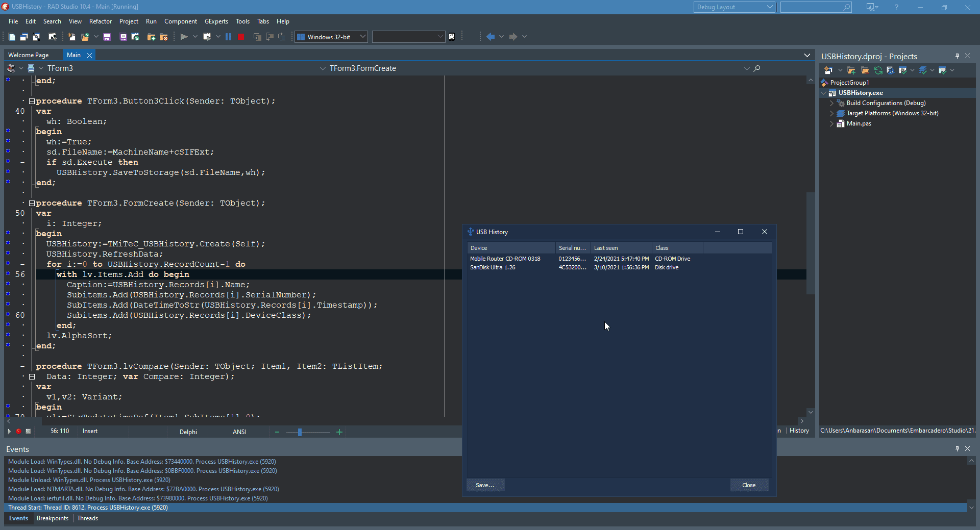Click Close button in USB History dialog
Viewport: 980px width, 530px height.
pyautogui.click(x=749, y=485)
